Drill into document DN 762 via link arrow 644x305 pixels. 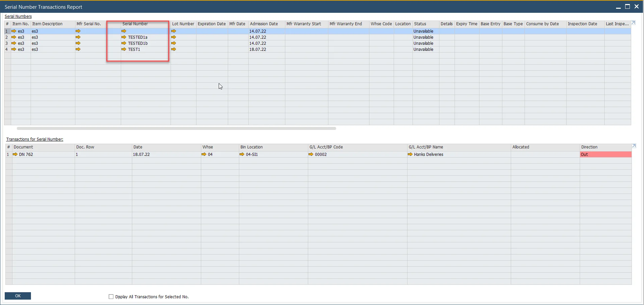15,154
